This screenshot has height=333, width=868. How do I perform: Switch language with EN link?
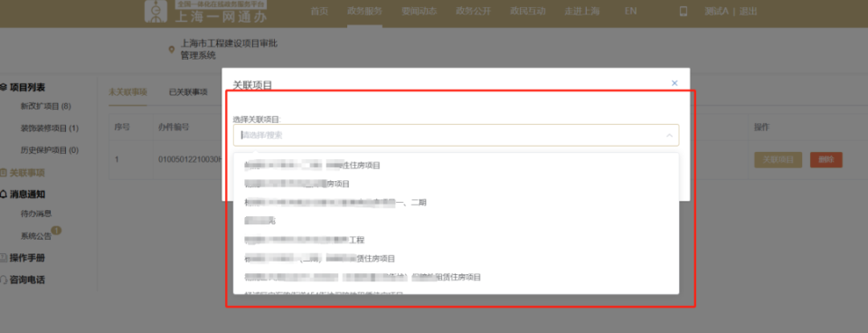point(630,11)
